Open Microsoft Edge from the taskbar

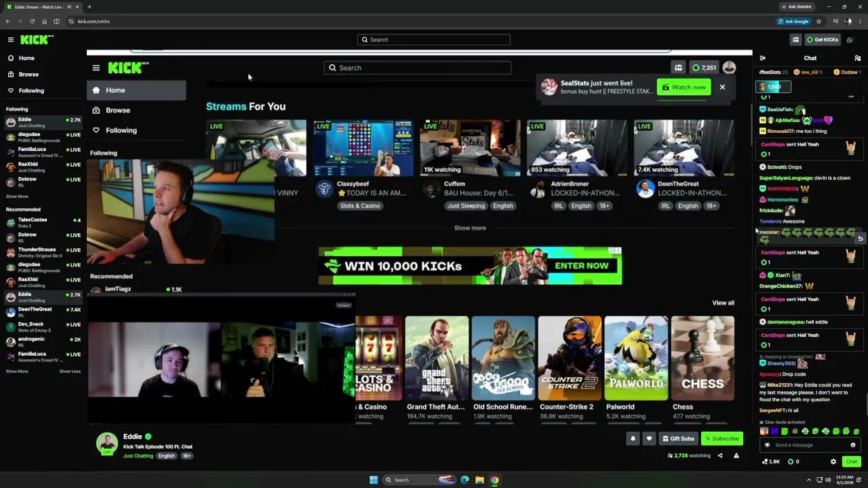click(x=465, y=480)
